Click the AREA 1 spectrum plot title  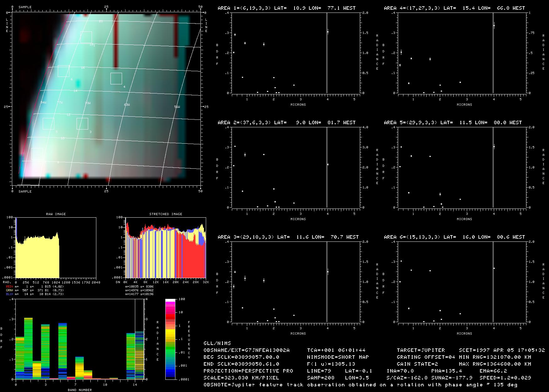[286, 8]
